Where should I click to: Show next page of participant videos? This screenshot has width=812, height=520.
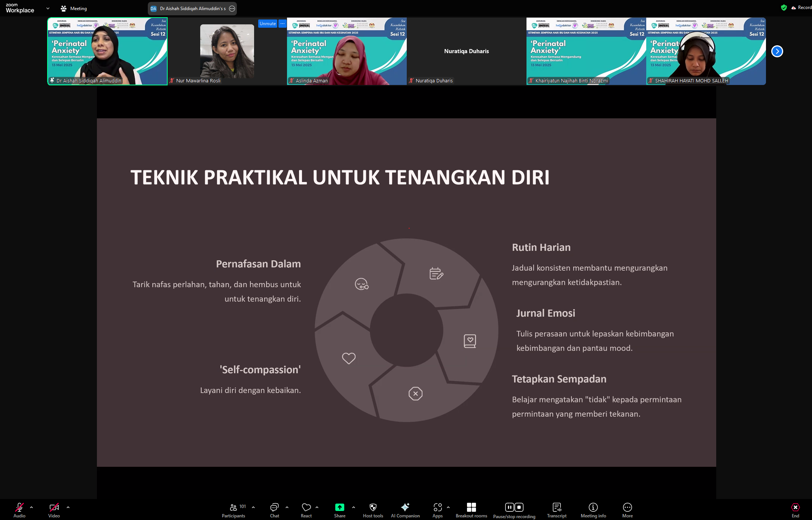point(777,51)
